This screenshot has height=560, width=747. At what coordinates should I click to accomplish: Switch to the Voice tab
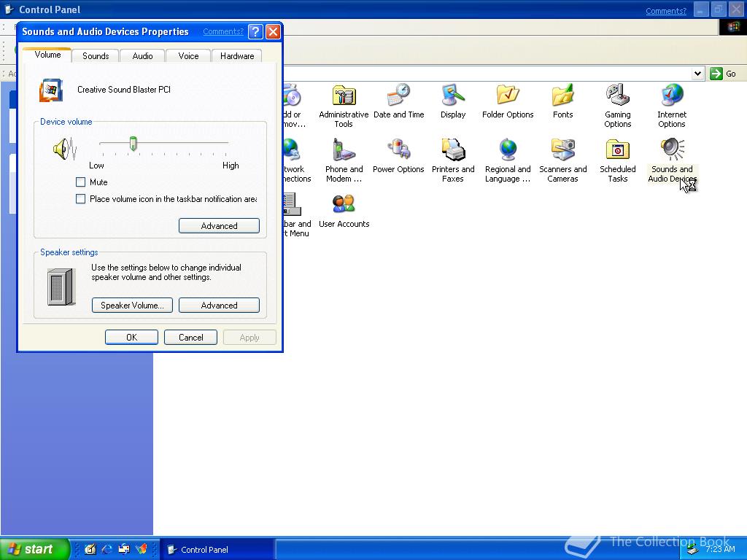[189, 55]
